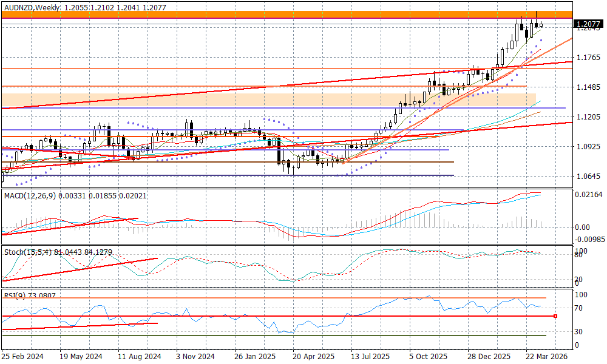Select the red trendline in Stochastic panel
607x364 pixels.
click(79, 269)
